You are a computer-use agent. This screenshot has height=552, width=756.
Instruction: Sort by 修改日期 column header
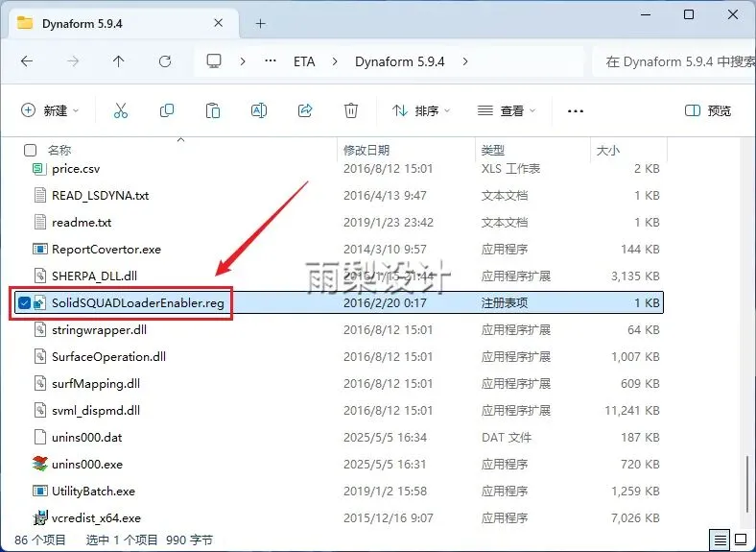(x=366, y=150)
